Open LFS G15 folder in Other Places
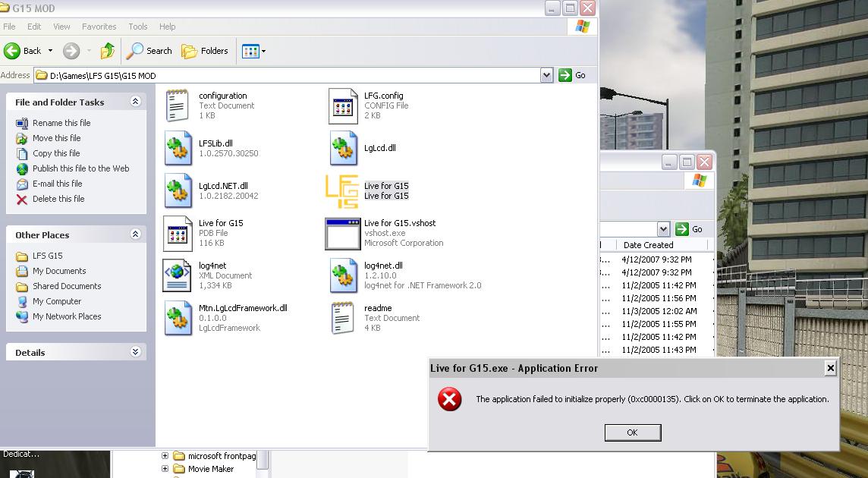The image size is (868, 478). point(48,256)
